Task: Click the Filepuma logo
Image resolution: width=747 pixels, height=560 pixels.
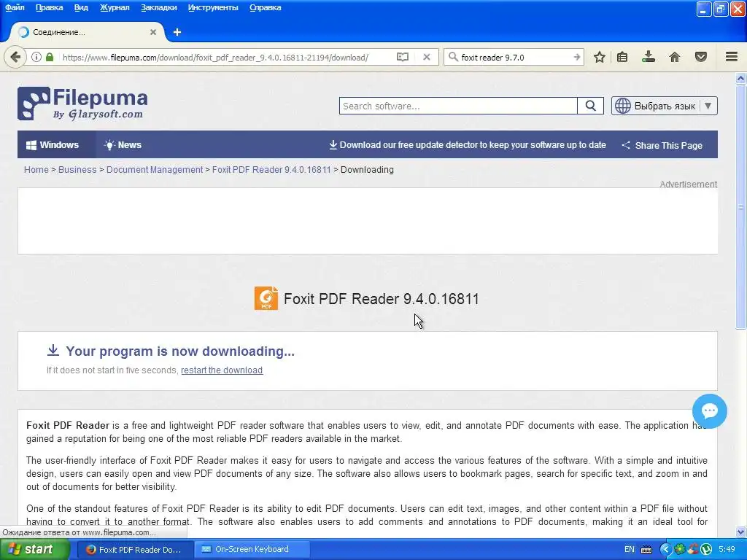Action: pyautogui.click(x=82, y=104)
